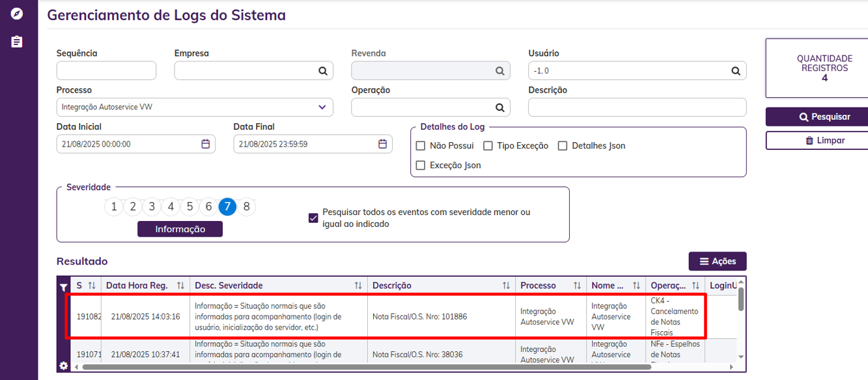
Task: Click the Usuário search magnifier icon
Action: [x=736, y=71]
